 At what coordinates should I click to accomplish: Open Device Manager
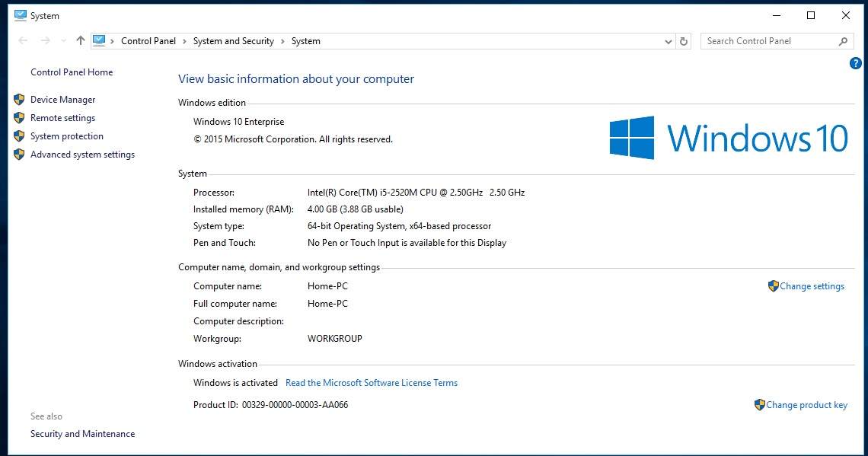[x=62, y=100]
